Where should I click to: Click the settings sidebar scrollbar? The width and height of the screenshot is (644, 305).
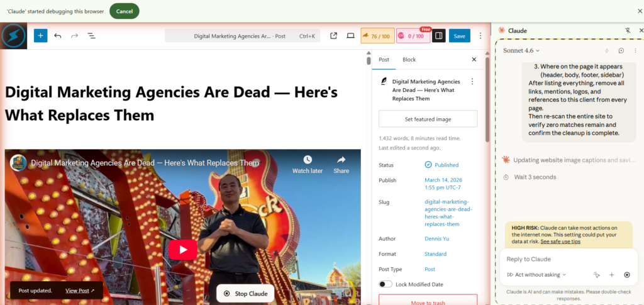(487, 100)
